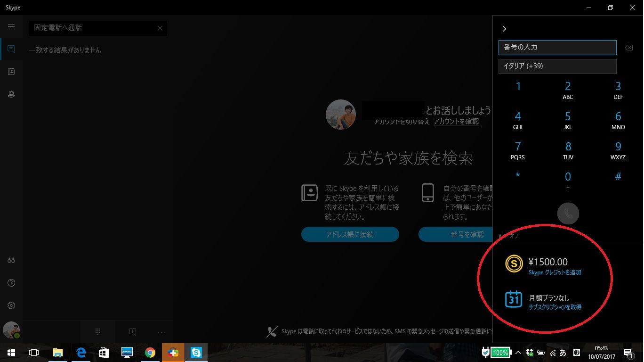Tap dial pad key 7 PQRS
644x362 pixels.
[x=518, y=151]
